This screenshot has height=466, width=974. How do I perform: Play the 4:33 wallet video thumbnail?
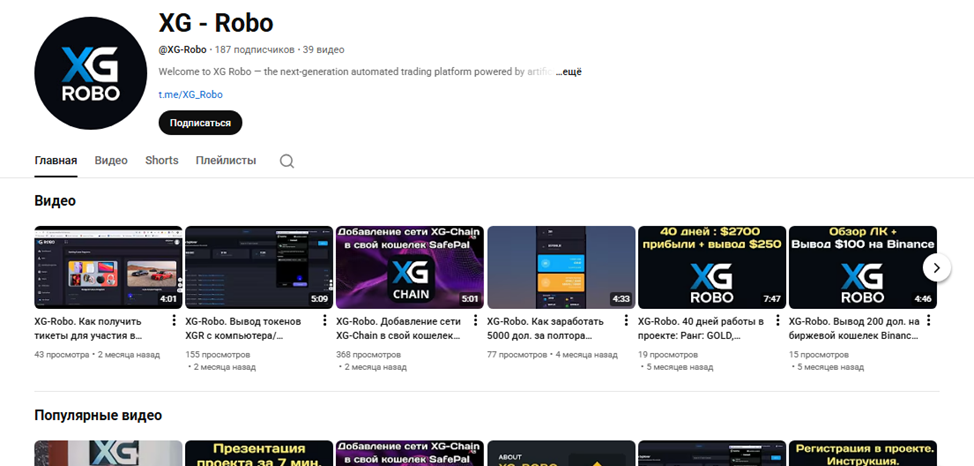pyautogui.click(x=561, y=267)
